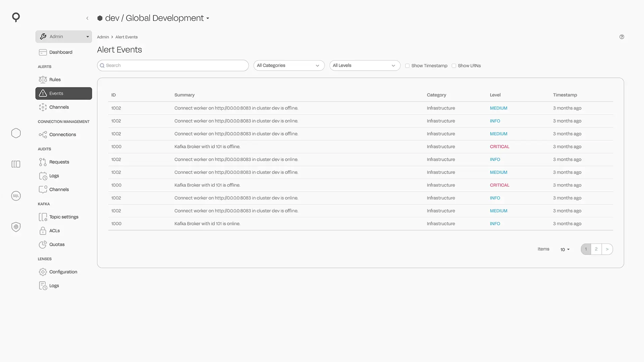Open Rules with the scales icon
The width and height of the screenshot is (644, 362).
point(55,79)
